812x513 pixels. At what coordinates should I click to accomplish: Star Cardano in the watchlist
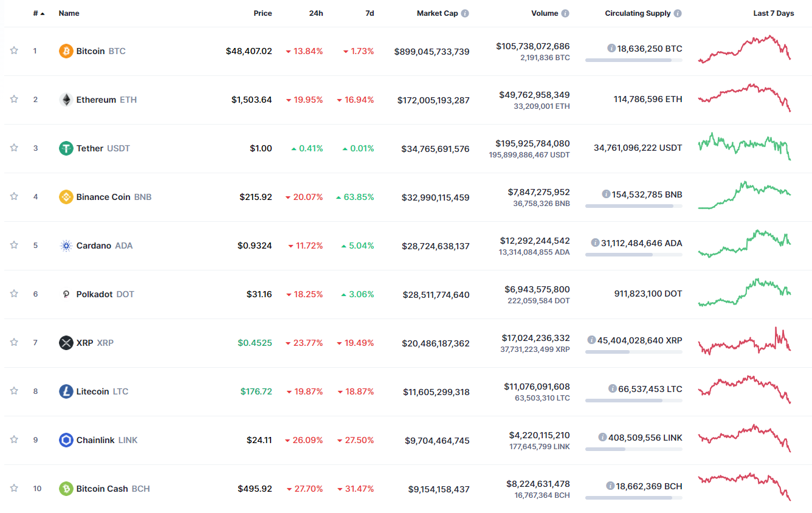click(x=14, y=245)
